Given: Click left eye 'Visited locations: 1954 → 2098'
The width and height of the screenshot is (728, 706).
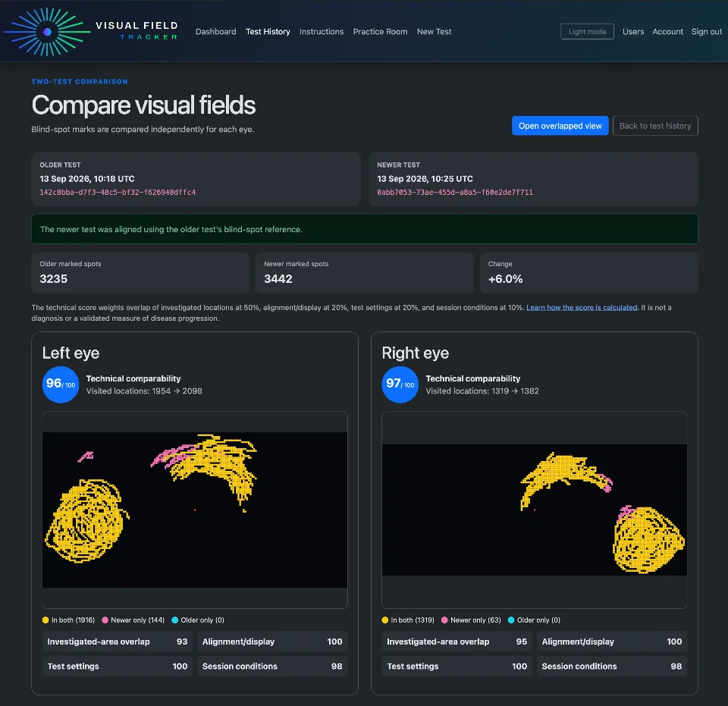Looking at the screenshot, I should pyautogui.click(x=144, y=391).
